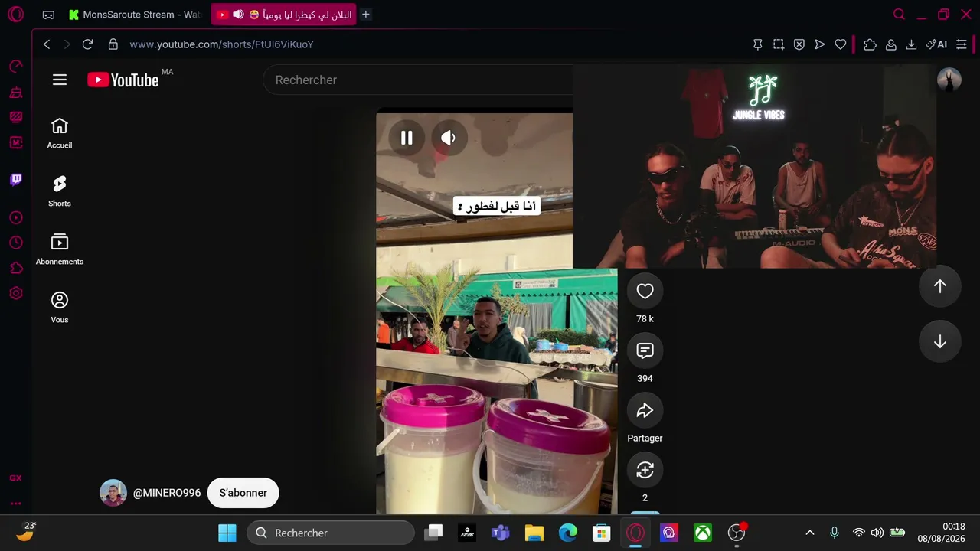Open browsing history clock in sidebar
Viewport: 980px width, 551px height.
click(x=16, y=243)
